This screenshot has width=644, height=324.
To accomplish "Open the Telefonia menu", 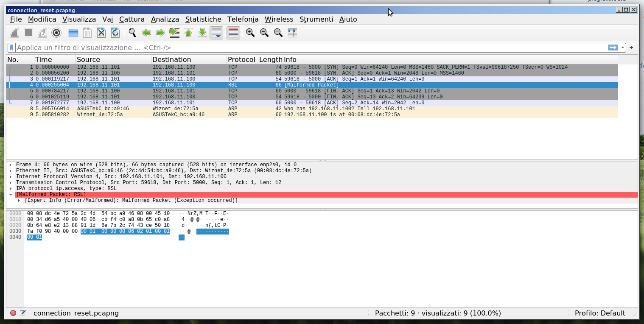I will 243,19.
